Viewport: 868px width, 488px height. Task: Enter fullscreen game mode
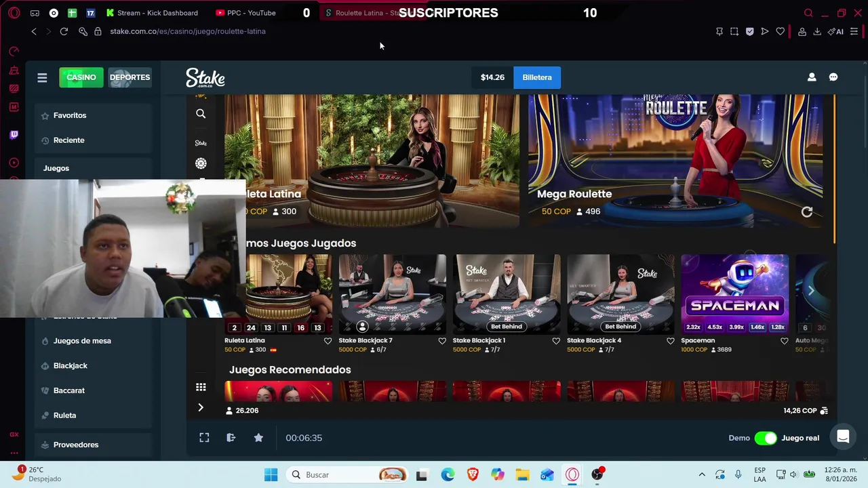click(204, 438)
